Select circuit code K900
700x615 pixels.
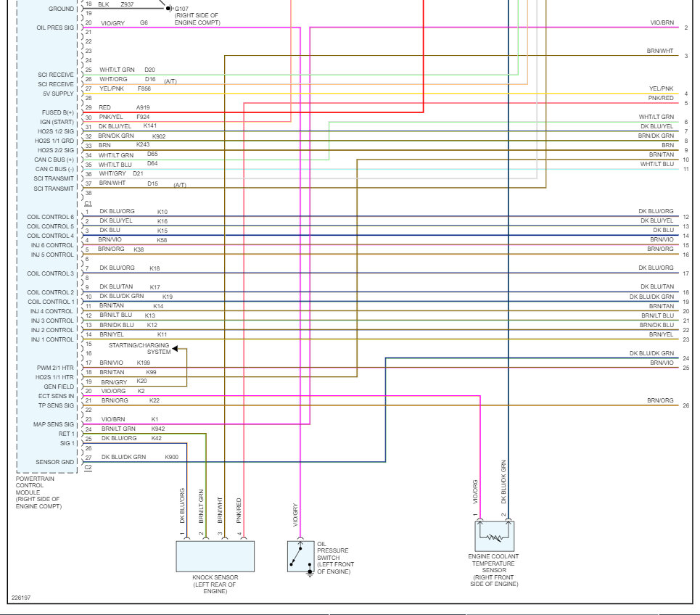171,457
